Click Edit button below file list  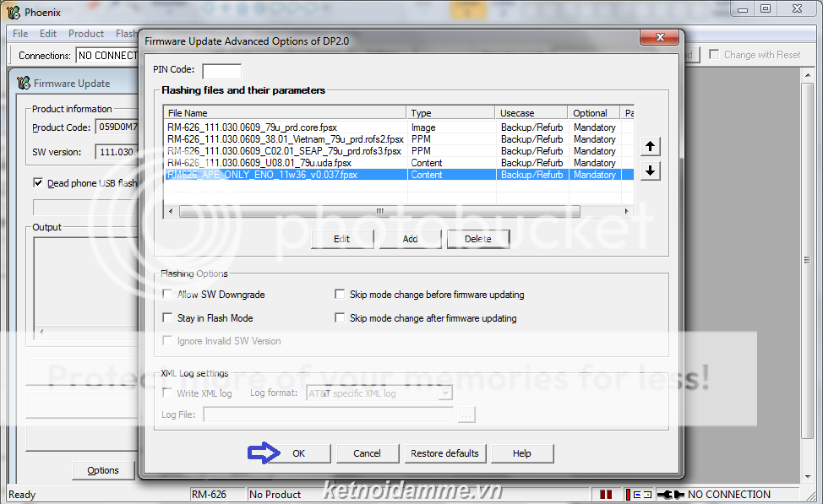[x=341, y=239]
